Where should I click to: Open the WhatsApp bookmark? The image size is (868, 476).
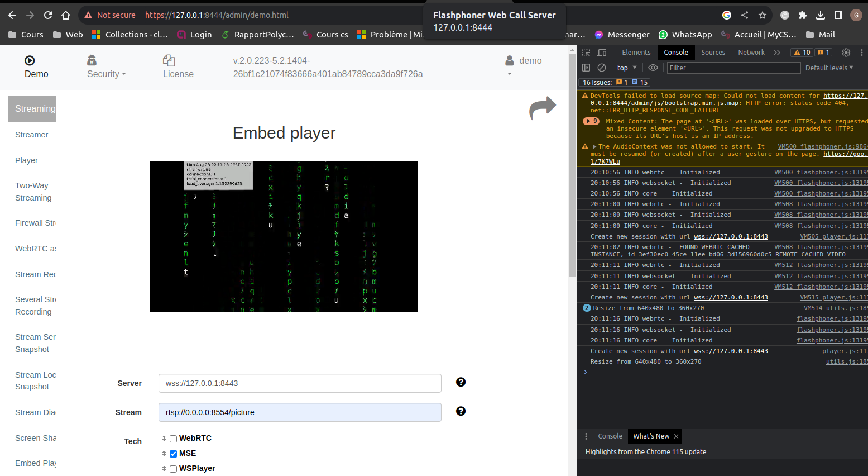pyautogui.click(x=685, y=35)
